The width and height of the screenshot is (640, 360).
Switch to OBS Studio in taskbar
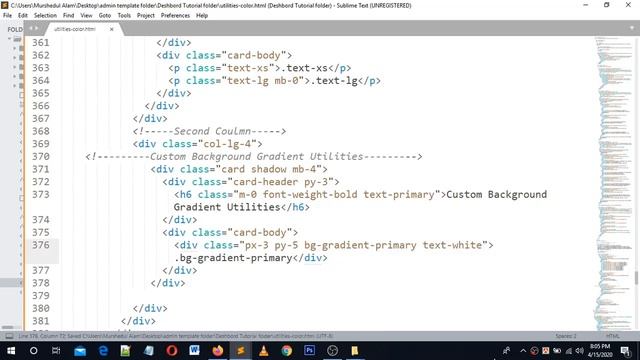point(332,351)
